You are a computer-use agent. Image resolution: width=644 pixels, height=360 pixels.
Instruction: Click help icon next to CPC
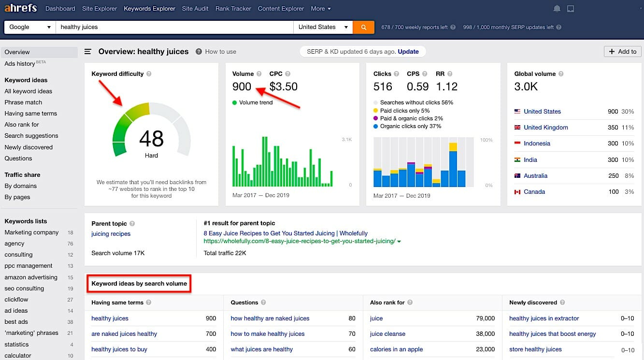click(288, 74)
